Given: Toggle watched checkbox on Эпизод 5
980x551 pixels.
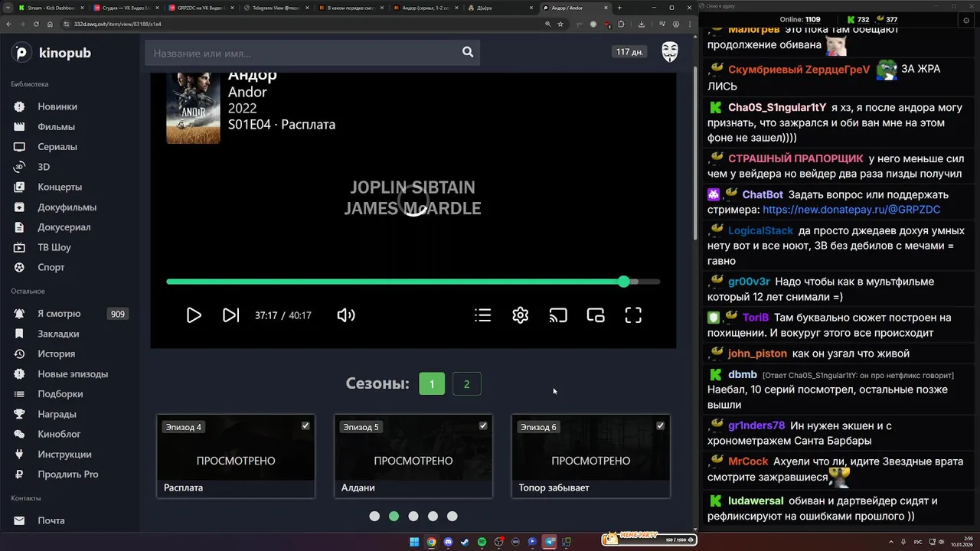Looking at the screenshot, I should click(x=483, y=425).
